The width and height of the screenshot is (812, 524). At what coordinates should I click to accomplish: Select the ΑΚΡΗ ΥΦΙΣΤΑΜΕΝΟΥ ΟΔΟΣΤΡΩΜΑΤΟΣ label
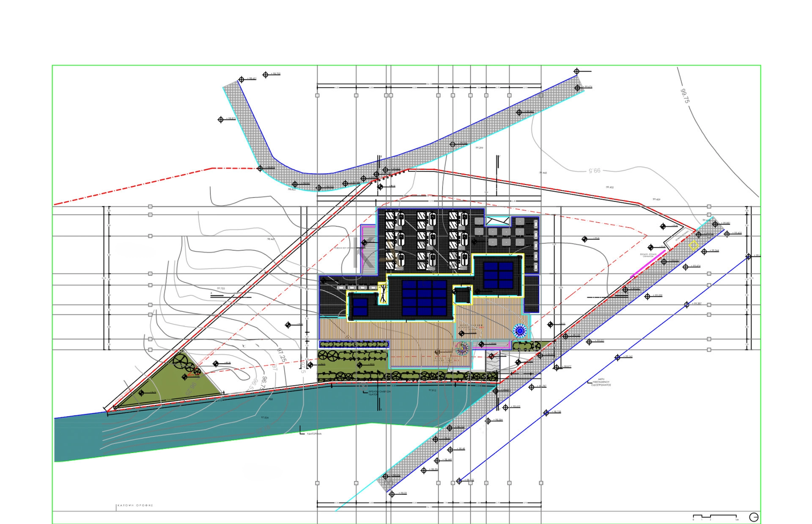[x=601, y=382]
